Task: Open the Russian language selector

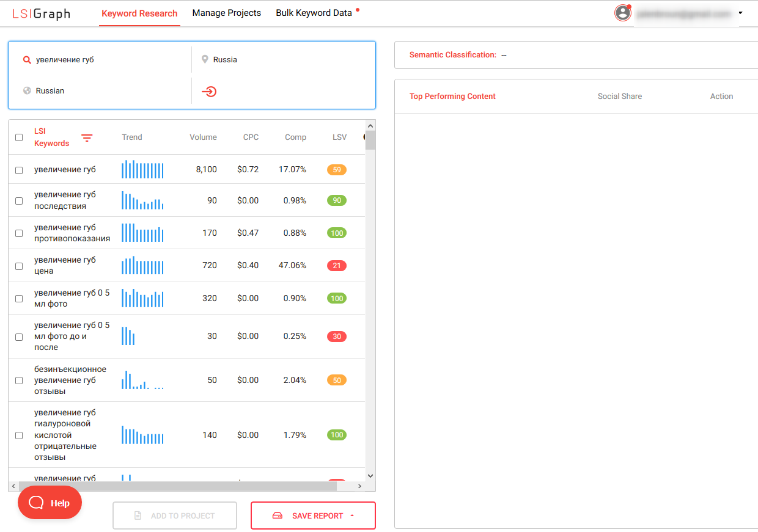Action: [x=100, y=90]
